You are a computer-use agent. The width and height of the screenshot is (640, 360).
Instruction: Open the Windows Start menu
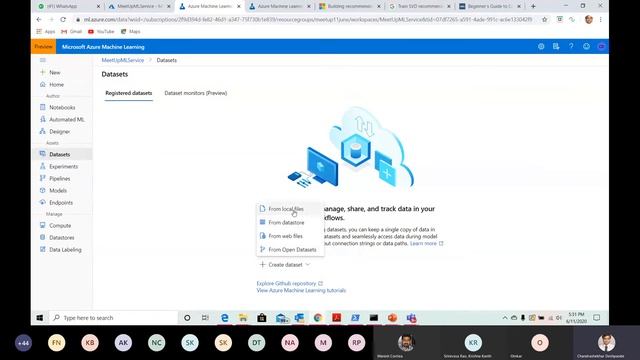tap(40, 318)
